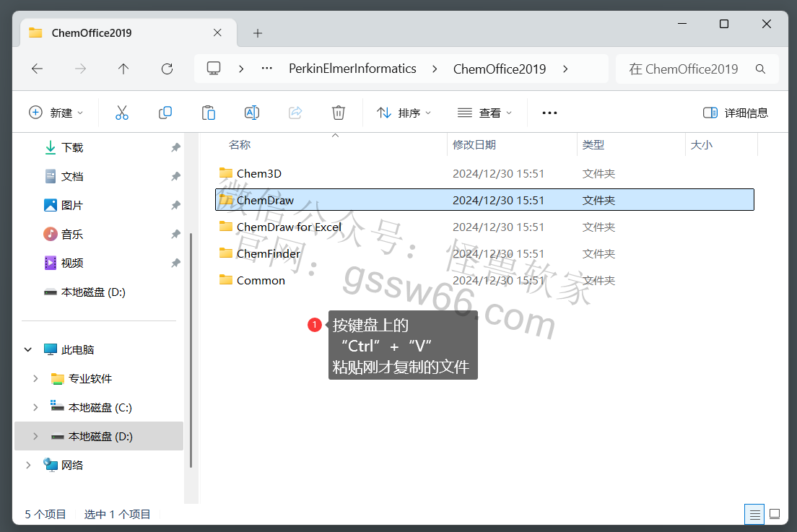Select 此电脑 in navigation tree
The image size is (797, 532).
point(77,349)
